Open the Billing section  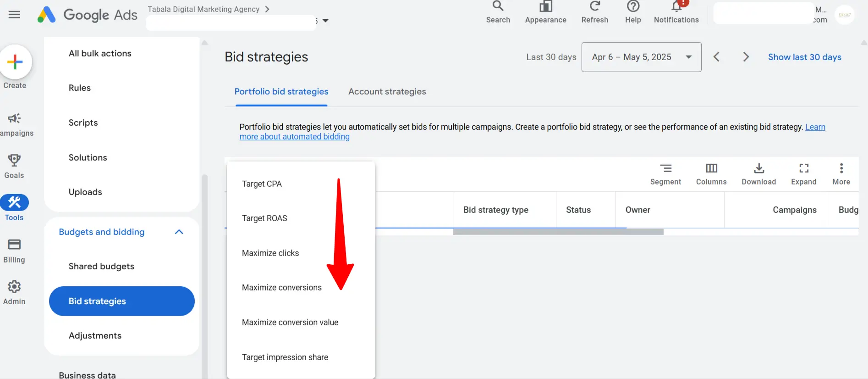(x=14, y=251)
